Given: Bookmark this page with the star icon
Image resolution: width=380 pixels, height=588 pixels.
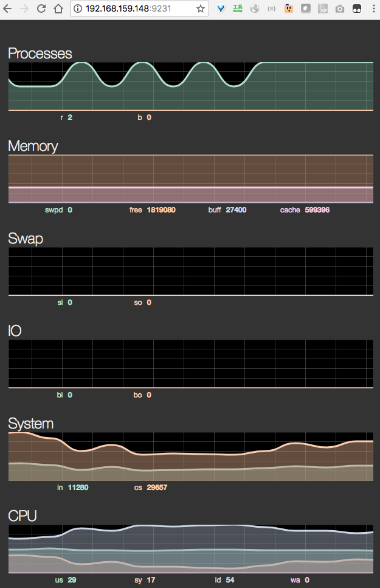Looking at the screenshot, I should [x=200, y=9].
